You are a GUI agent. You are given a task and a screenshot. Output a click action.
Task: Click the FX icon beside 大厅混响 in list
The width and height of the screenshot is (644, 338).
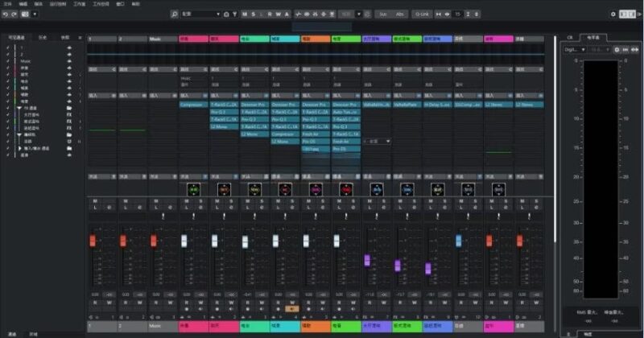coord(69,115)
